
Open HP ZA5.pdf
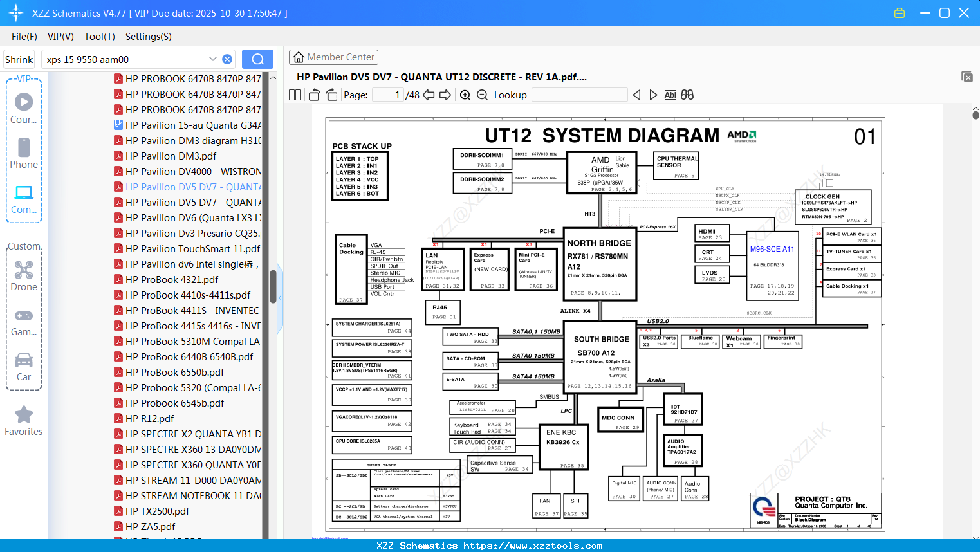[x=144, y=527]
